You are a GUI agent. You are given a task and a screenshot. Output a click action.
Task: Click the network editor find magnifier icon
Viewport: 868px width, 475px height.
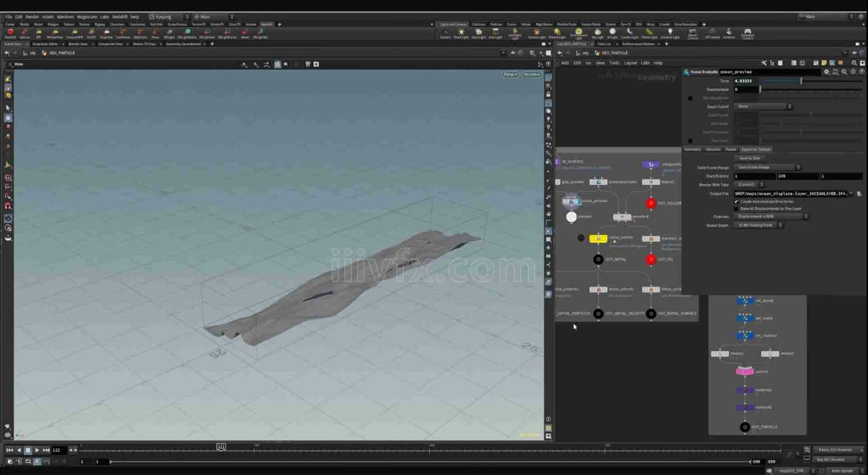[854, 63]
